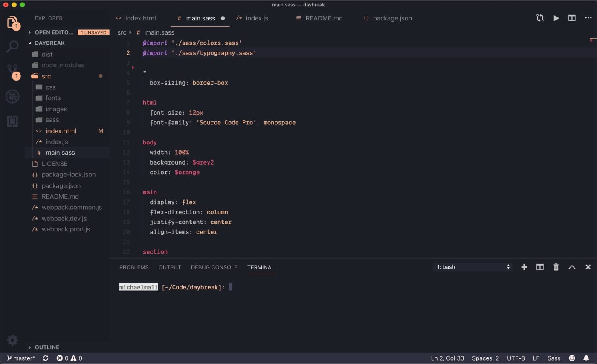The width and height of the screenshot is (597, 364).
Task: Open the Extensions view in activity bar
Action: tap(12, 121)
